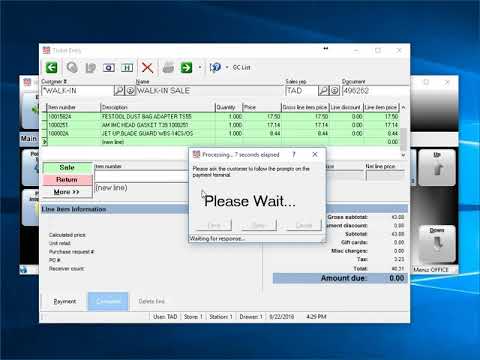480x360 pixels.
Task: Click the Line Item Information header bar
Action: tap(114, 209)
